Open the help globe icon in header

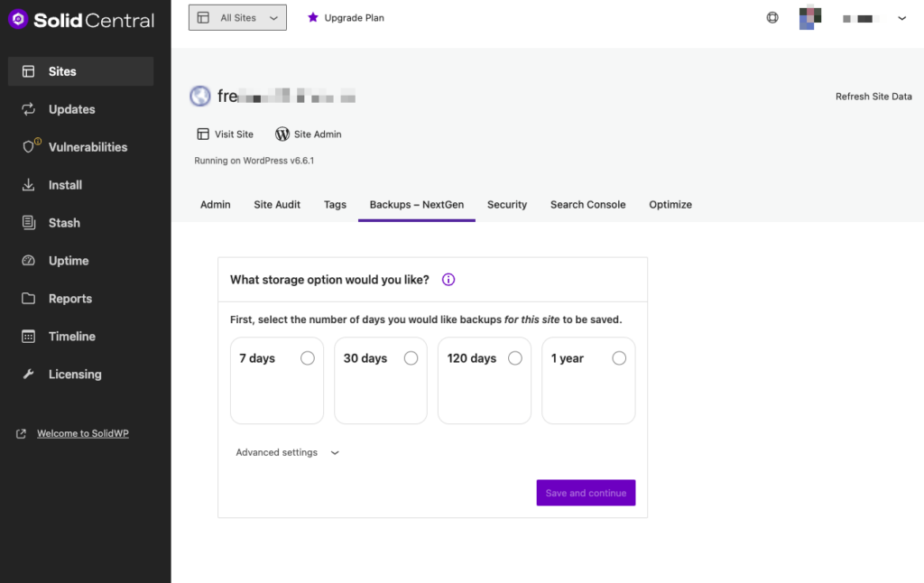point(772,17)
